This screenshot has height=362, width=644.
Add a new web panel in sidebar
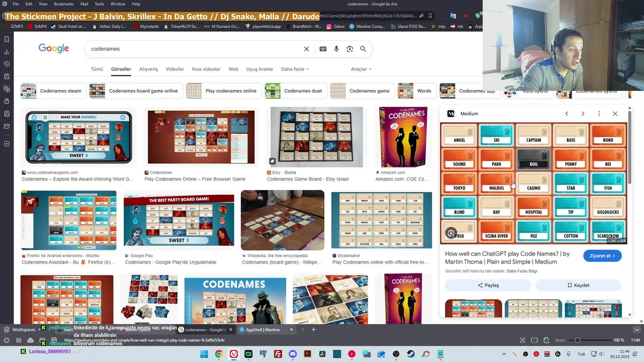pos(7,144)
